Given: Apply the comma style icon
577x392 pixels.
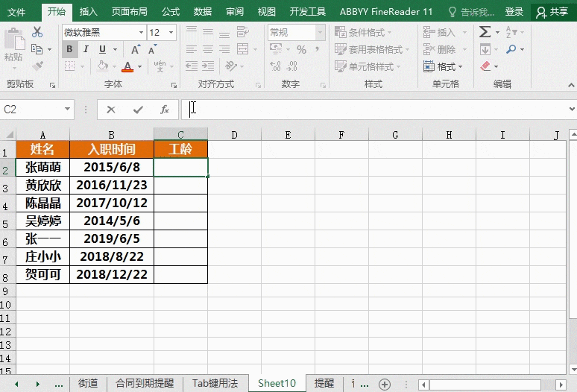Looking at the screenshot, I should pyautogui.click(x=317, y=49).
